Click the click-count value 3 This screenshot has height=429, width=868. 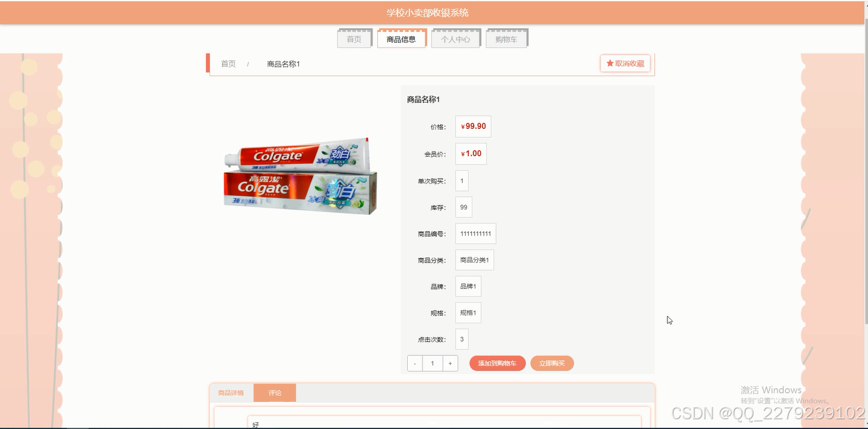[462, 339]
